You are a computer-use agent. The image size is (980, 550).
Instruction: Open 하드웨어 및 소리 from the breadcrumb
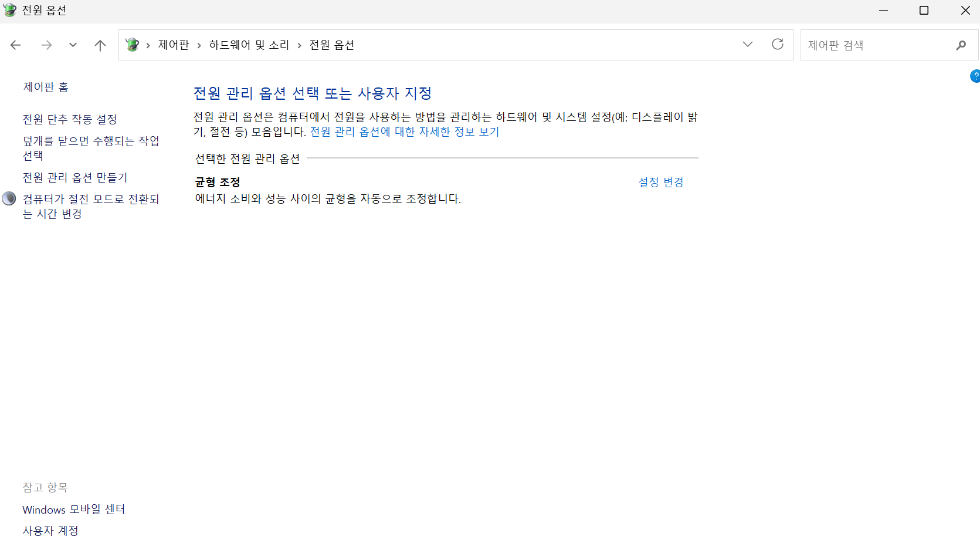pyautogui.click(x=249, y=45)
